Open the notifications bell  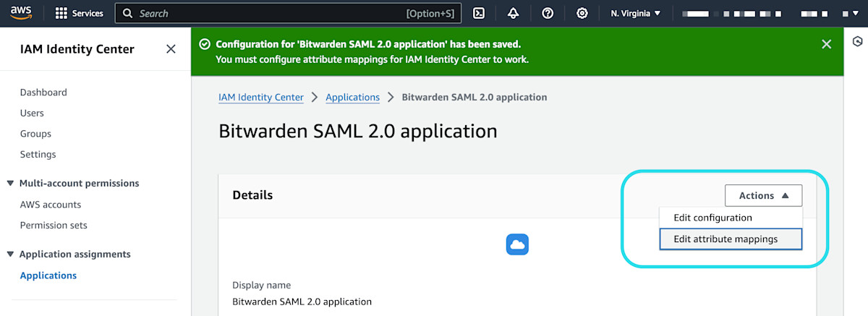513,13
